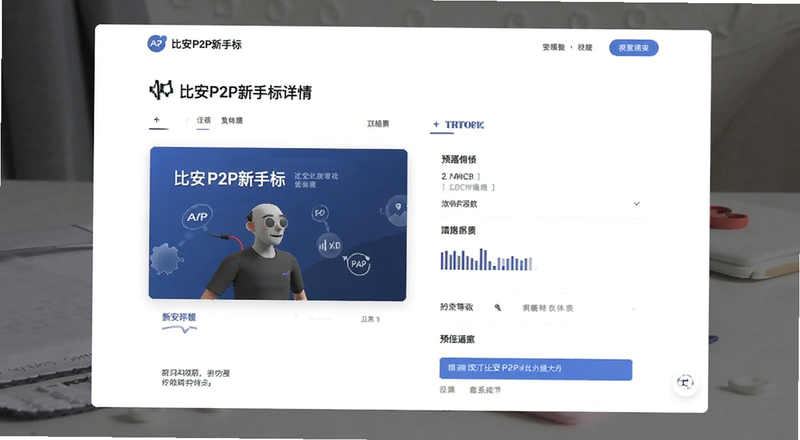Click the brand name 比安P2P新手标 in header

coord(207,44)
